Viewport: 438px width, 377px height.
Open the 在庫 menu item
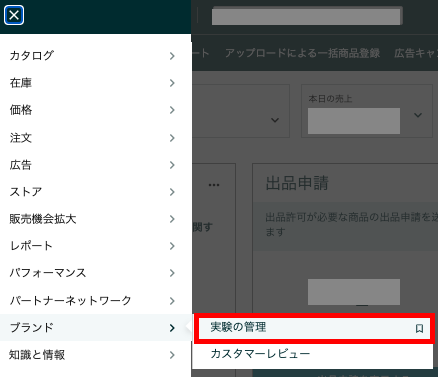[x=96, y=83]
